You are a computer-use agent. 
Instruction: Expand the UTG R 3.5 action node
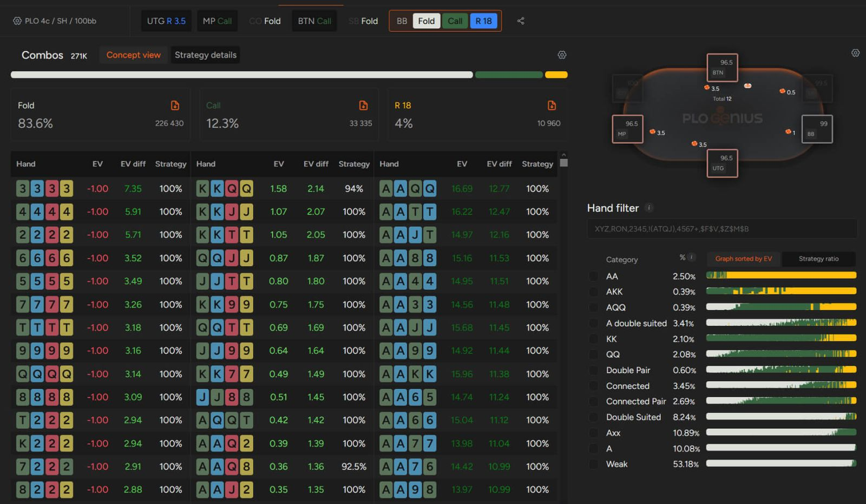coord(166,21)
